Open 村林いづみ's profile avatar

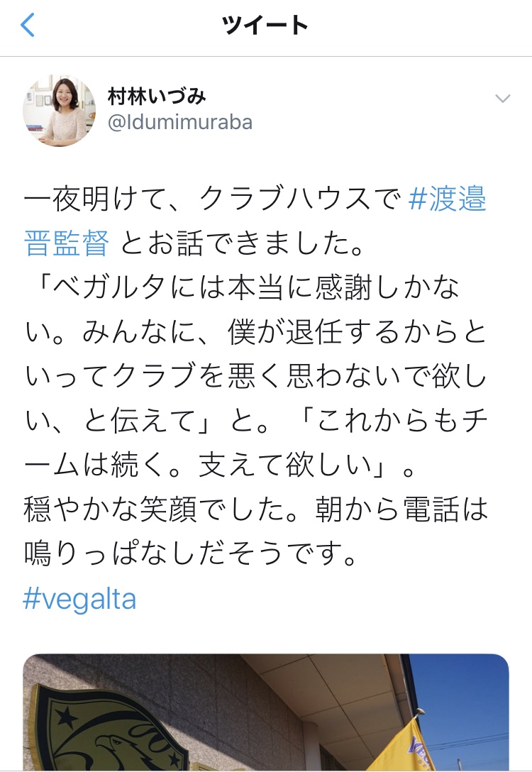point(60,111)
